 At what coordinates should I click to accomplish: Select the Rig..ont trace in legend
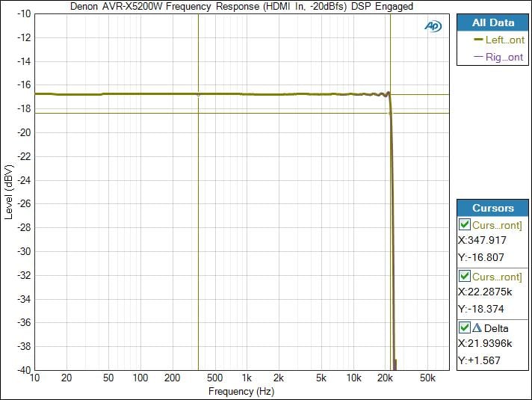coord(504,58)
